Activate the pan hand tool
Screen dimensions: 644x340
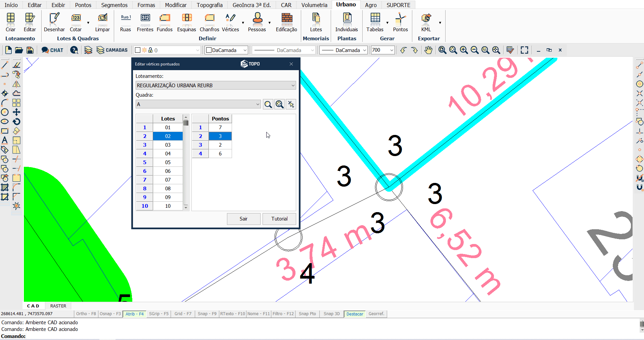pos(428,50)
